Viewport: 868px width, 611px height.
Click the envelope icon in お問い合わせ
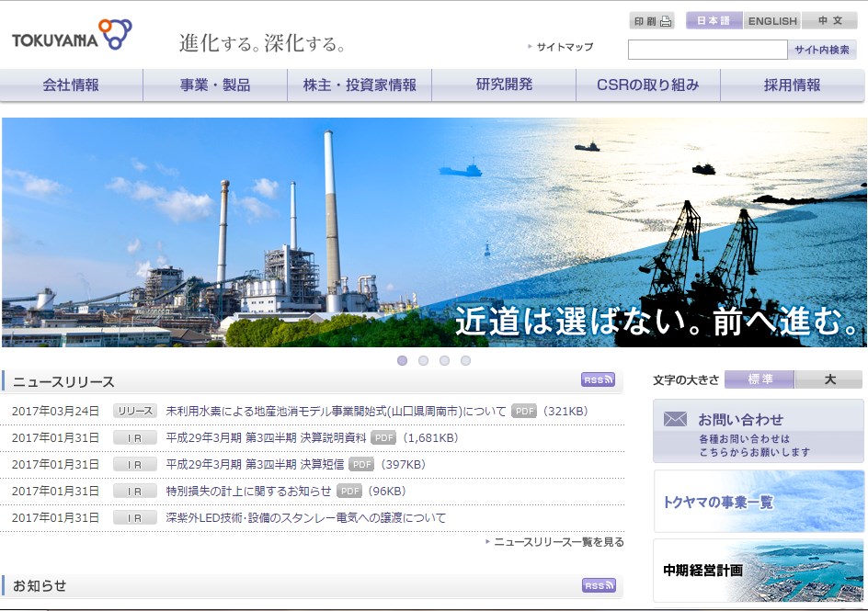pos(675,419)
